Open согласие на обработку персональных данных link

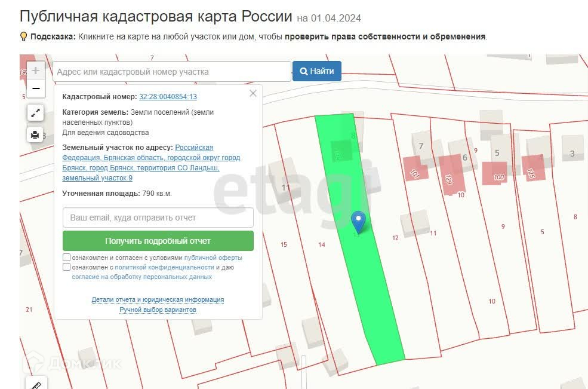point(141,277)
